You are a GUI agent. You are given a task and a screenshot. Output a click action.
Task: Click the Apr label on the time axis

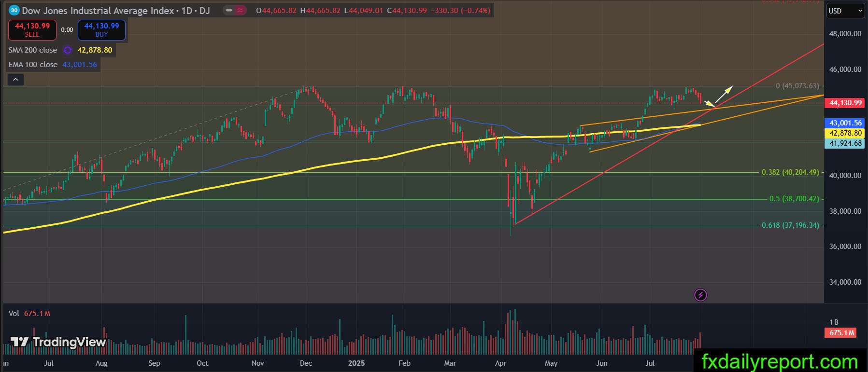(501, 363)
